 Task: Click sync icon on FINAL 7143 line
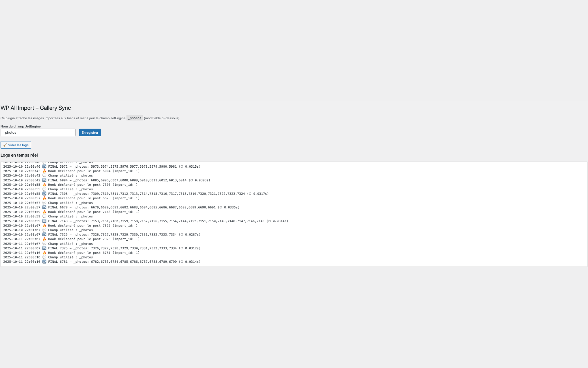tap(44, 221)
